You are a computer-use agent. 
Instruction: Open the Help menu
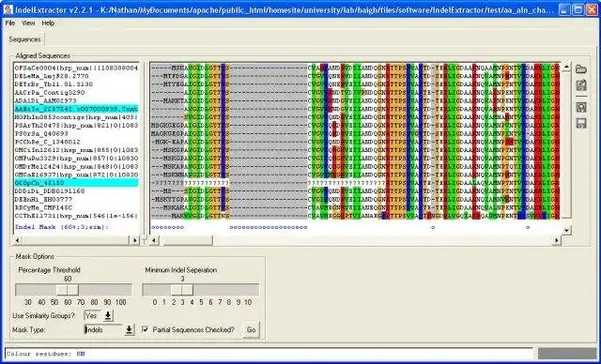point(48,23)
